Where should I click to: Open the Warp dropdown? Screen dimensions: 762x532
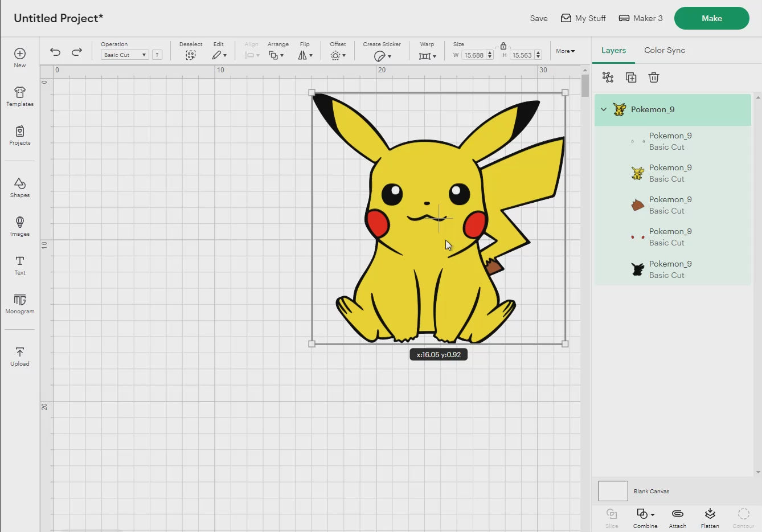click(x=427, y=56)
